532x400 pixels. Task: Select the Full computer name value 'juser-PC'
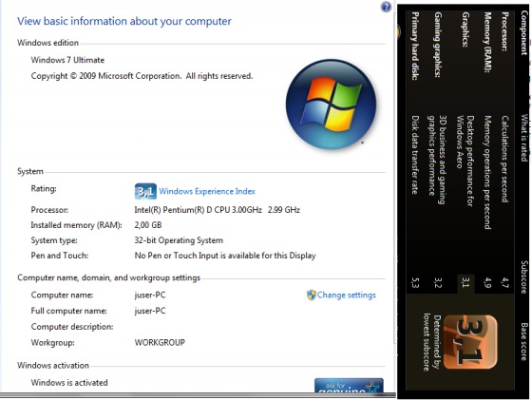150,311
